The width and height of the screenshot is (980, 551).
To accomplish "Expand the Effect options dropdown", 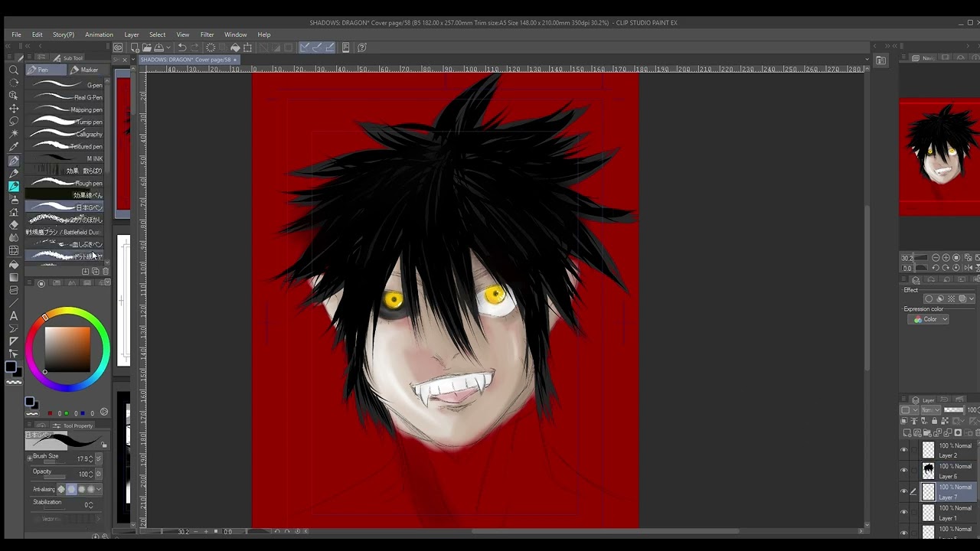I will [972, 299].
